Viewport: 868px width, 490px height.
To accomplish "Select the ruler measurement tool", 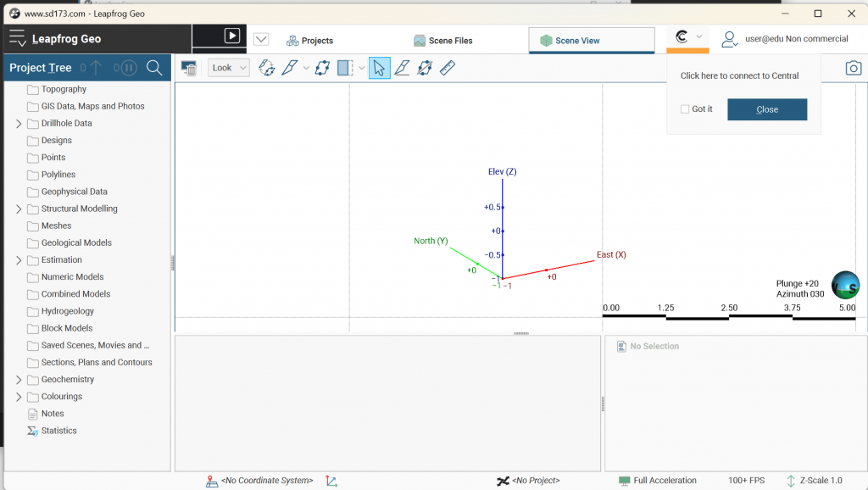I will [448, 68].
